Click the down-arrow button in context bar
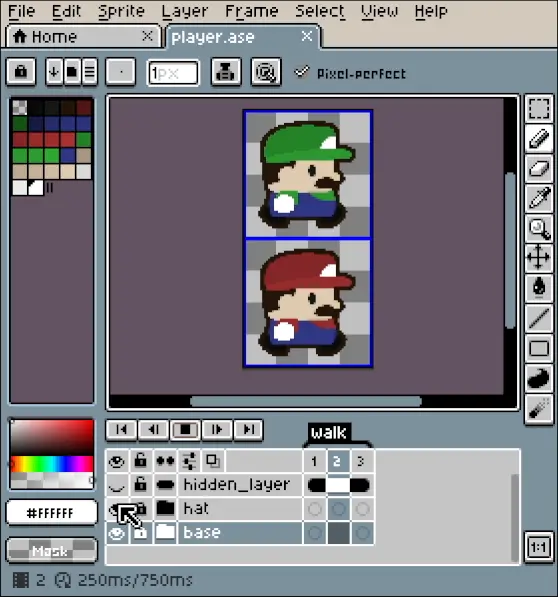Viewport: 558px width, 597px height. click(x=54, y=72)
